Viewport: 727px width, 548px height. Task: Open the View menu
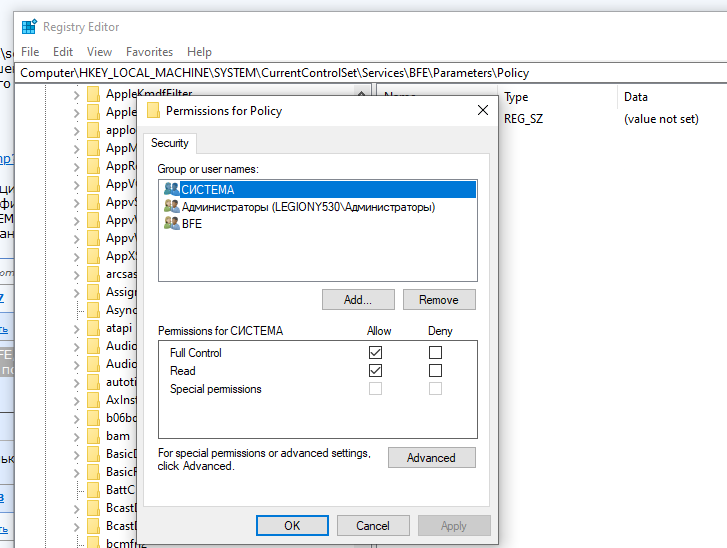coord(99,51)
